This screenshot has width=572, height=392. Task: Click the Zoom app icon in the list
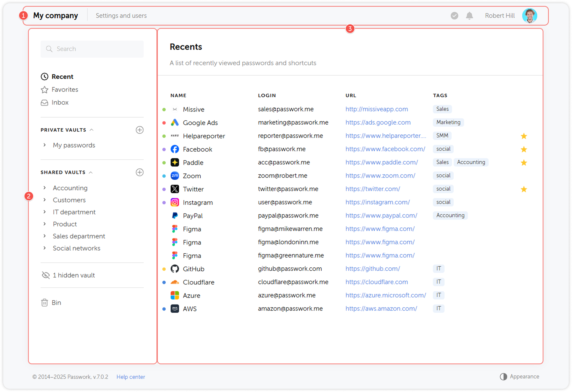(175, 176)
